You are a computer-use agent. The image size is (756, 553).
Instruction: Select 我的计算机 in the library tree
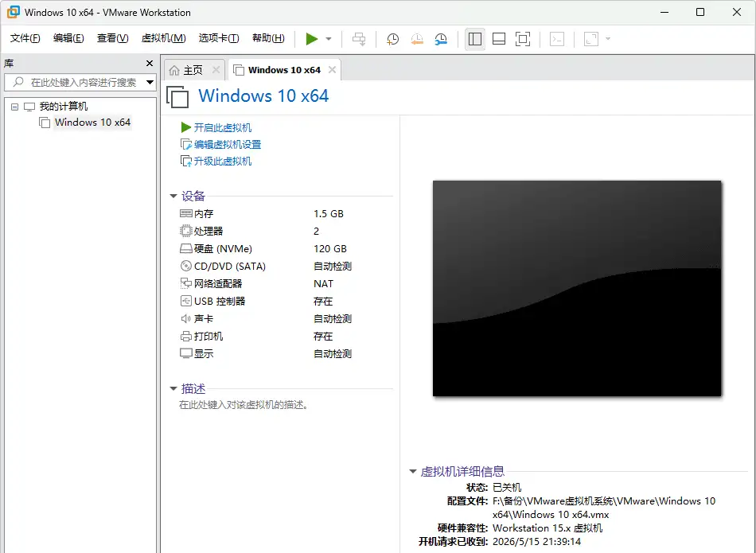pyautogui.click(x=63, y=106)
